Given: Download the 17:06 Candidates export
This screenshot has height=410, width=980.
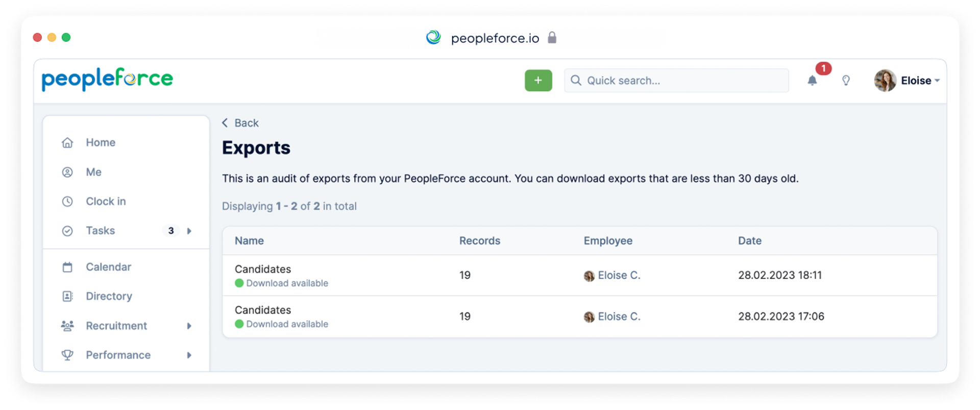Looking at the screenshot, I should click(287, 324).
